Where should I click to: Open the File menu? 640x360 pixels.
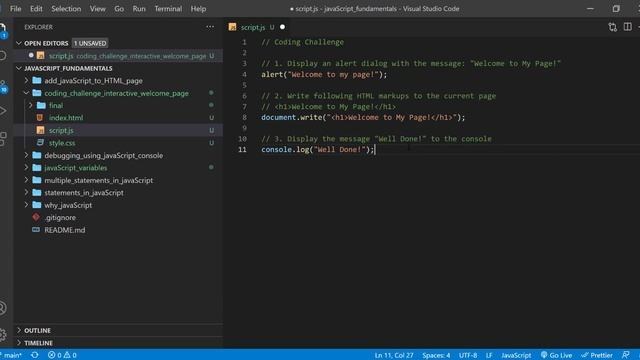(x=16, y=9)
